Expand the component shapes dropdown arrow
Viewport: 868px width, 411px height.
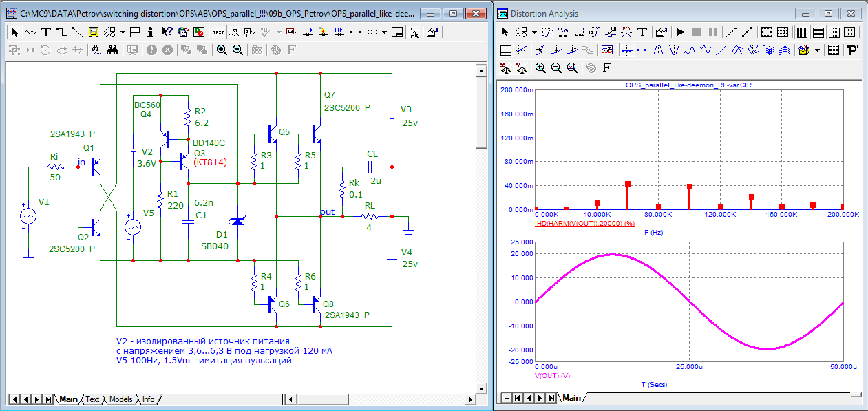(122, 32)
